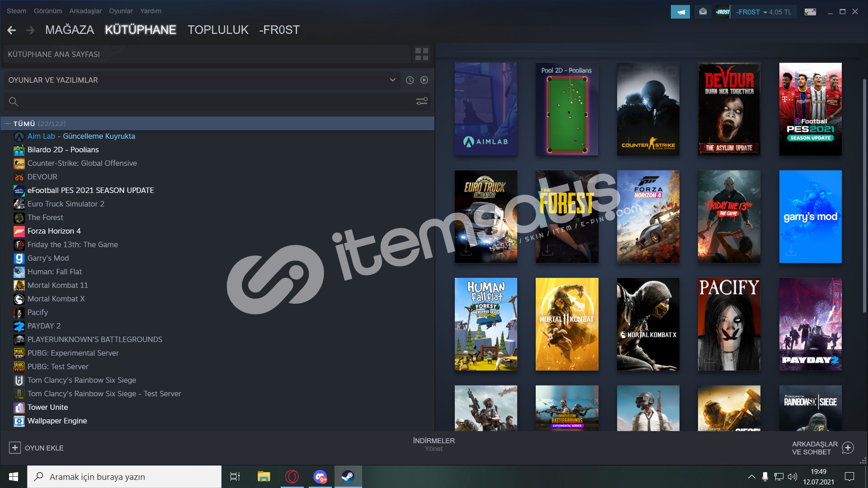Viewport: 868px width, 488px height.
Task: Go back with the left arrow
Action: [x=12, y=30]
